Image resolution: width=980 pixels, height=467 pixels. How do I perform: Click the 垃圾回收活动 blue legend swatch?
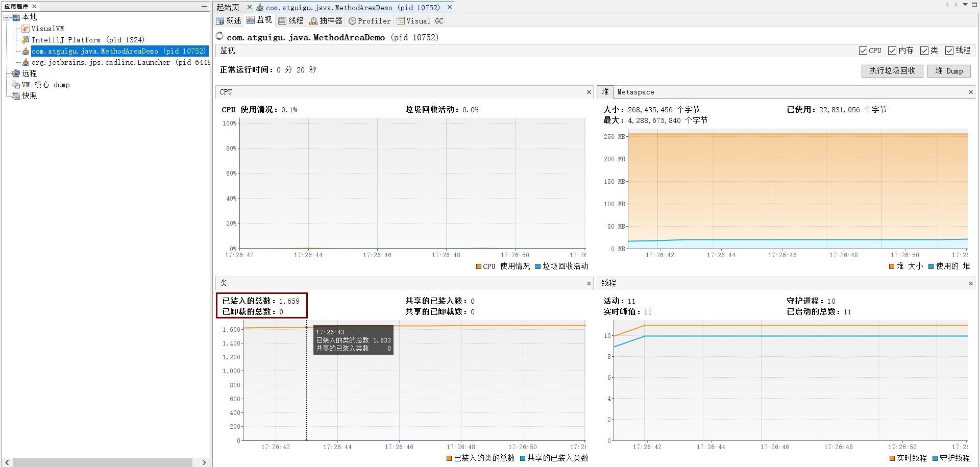tap(538, 266)
